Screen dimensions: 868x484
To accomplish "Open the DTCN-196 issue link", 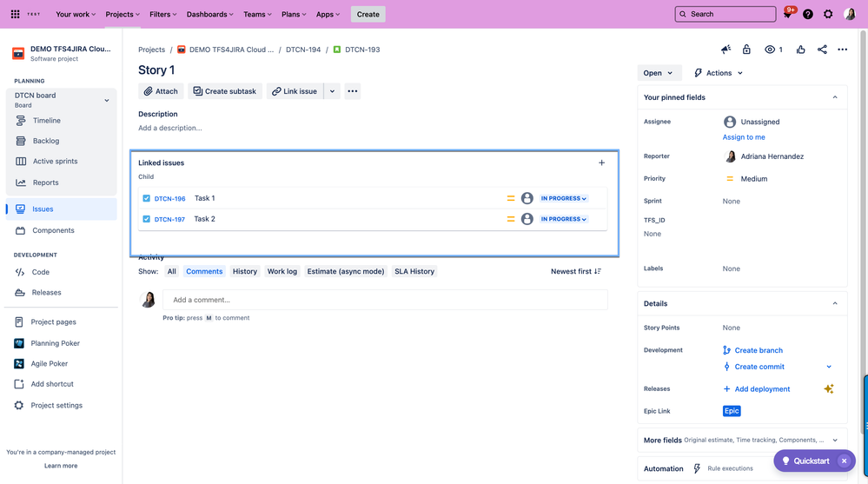I will [169, 198].
